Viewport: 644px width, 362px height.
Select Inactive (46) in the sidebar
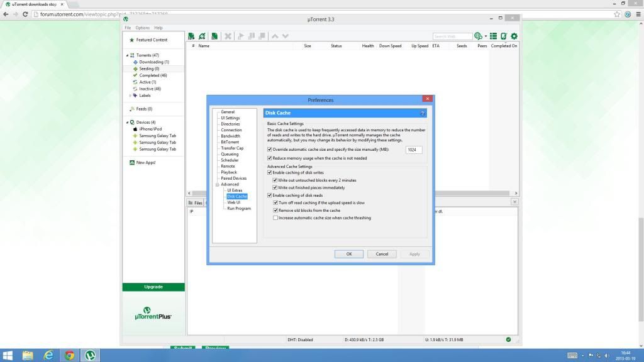pos(150,89)
